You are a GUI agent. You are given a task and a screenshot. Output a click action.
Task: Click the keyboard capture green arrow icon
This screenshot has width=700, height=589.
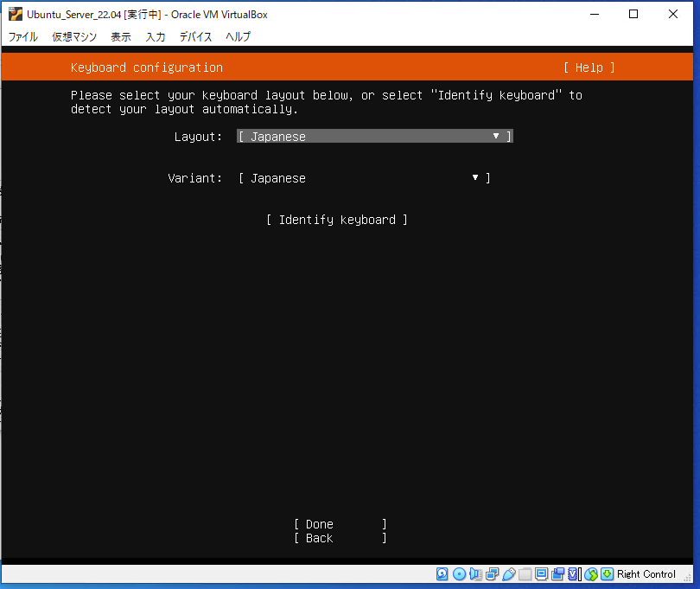[x=608, y=573]
